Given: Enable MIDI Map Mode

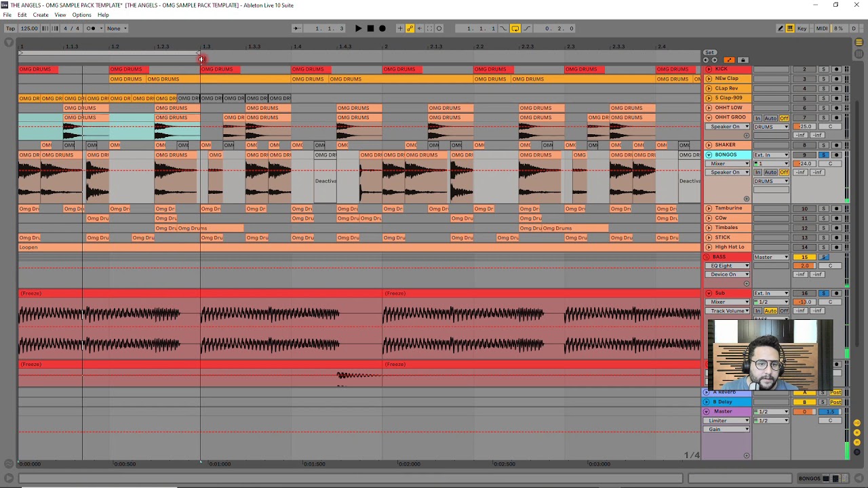Looking at the screenshot, I should click(x=822, y=28).
